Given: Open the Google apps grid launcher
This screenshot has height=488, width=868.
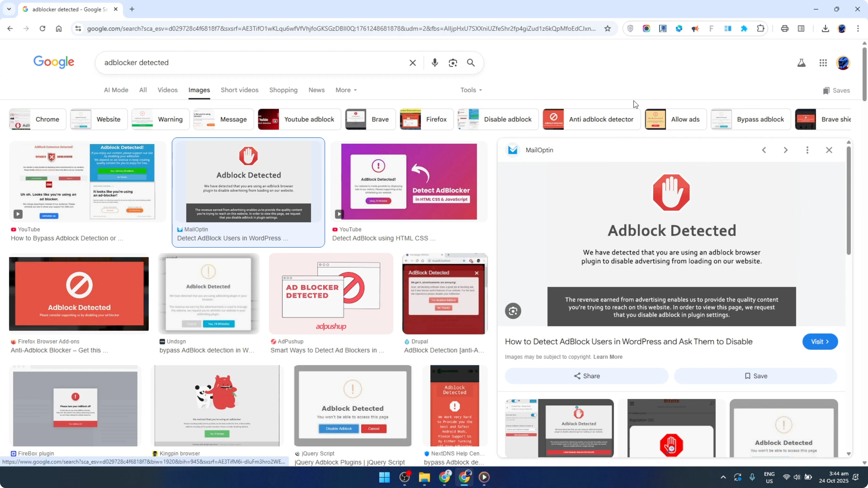Looking at the screenshot, I should pyautogui.click(x=823, y=63).
